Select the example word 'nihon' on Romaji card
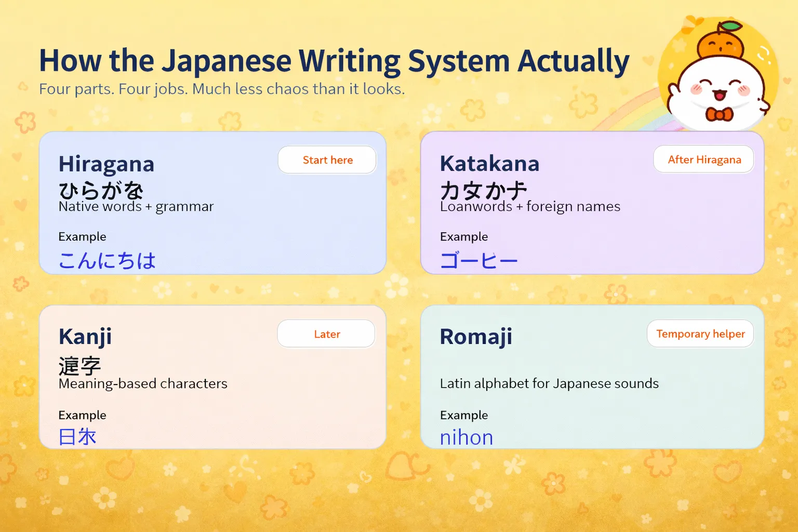 [466, 437]
